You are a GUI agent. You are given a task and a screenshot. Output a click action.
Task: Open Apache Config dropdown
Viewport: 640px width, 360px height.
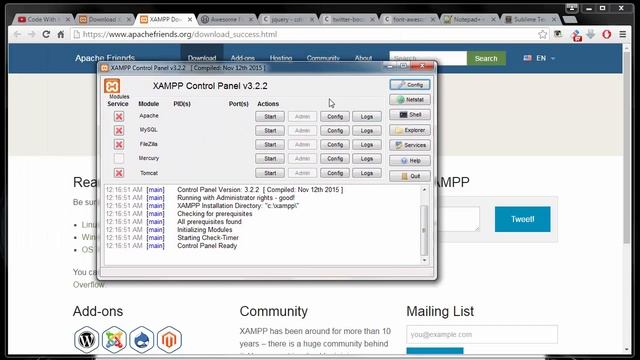(x=335, y=117)
